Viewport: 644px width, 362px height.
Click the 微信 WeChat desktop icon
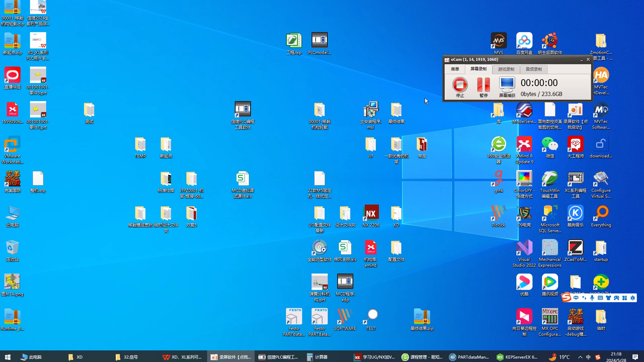(x=550, y=145)
